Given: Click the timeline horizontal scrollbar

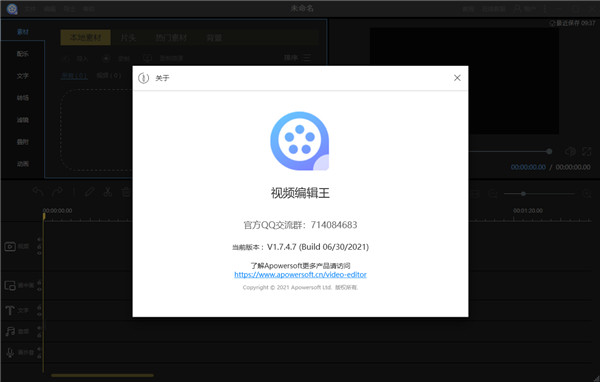Looking at the screenshot, I should (x=102, y=375).
